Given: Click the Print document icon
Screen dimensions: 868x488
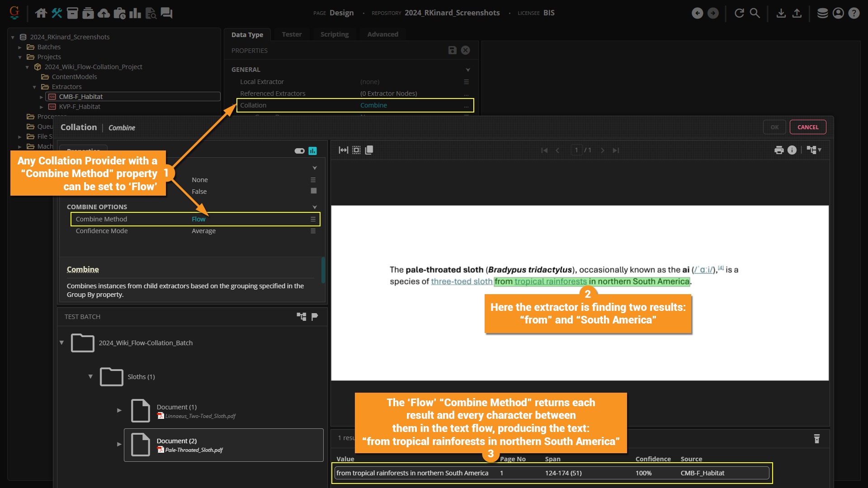Looking at the screenshot, I should tap(779, 150).
